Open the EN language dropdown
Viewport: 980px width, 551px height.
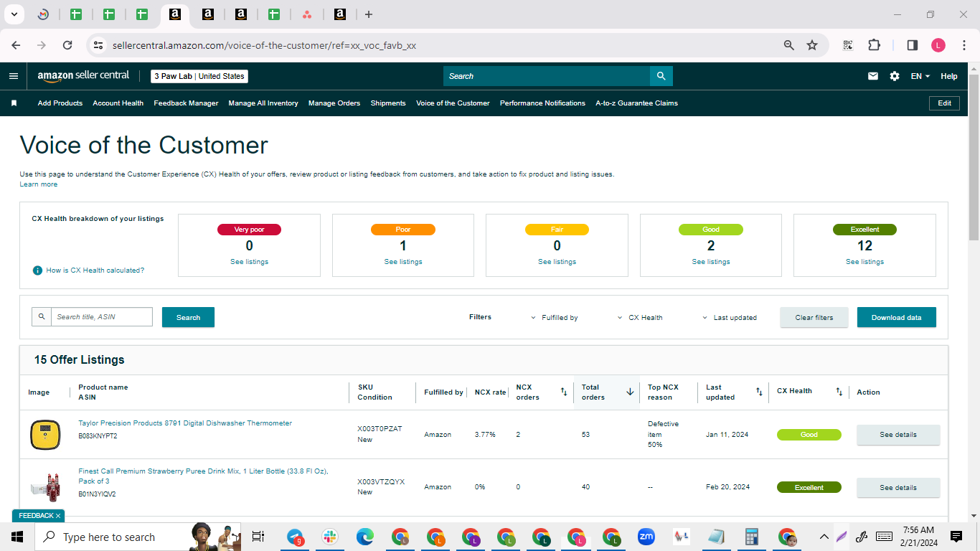point(920,76)
